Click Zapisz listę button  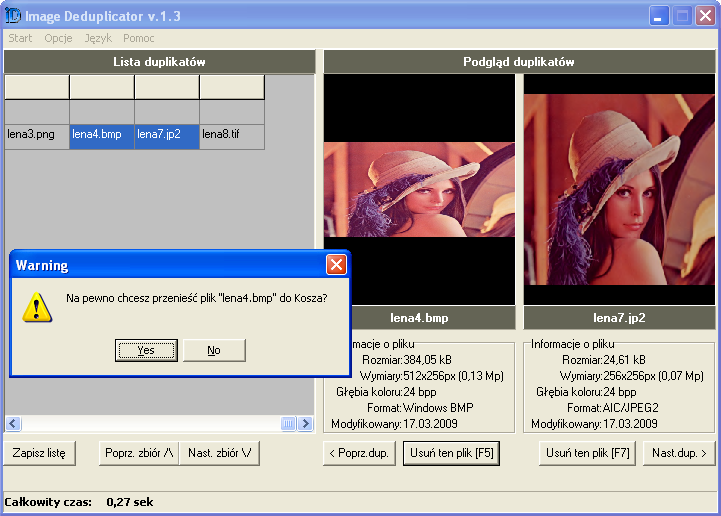tap(39, 453)
